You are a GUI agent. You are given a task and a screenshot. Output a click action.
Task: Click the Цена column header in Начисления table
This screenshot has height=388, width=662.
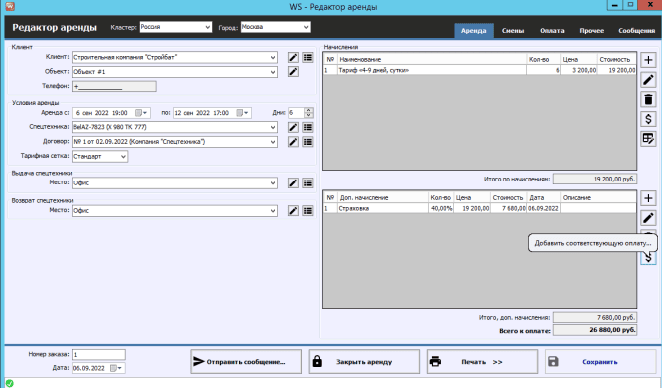tap(578, 60)
